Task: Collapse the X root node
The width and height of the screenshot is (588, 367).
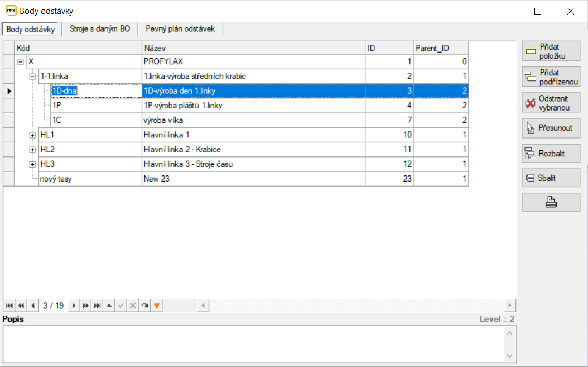Action: click(21, 62)
